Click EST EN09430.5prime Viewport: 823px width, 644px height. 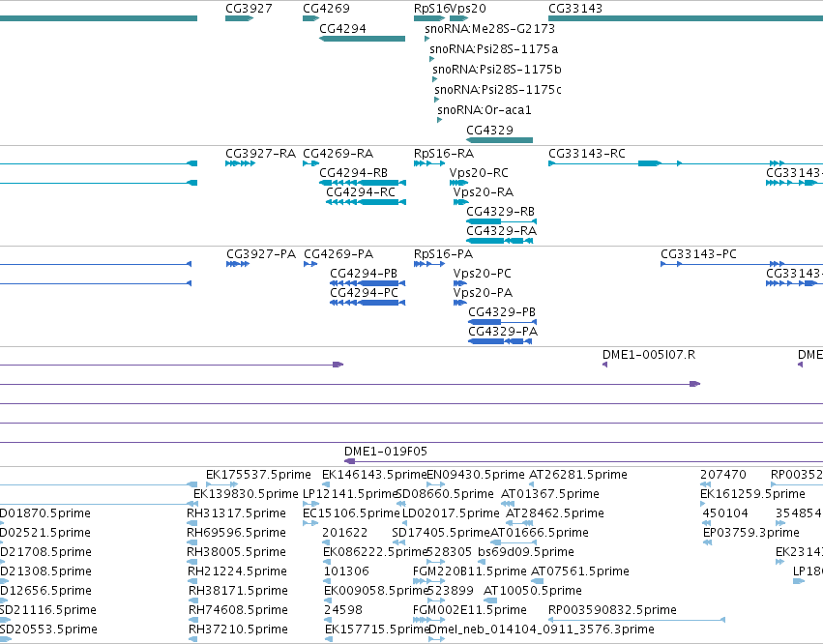(476, 475)
